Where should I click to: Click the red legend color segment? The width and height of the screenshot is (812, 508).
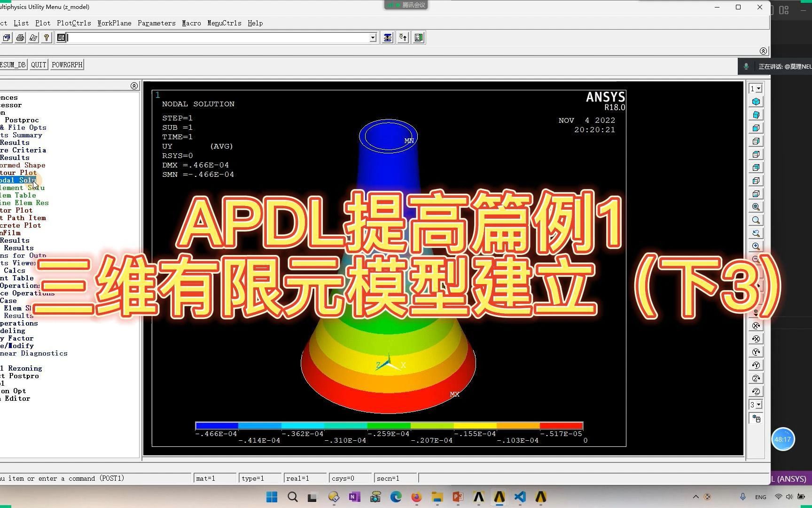tap(562, 426)
